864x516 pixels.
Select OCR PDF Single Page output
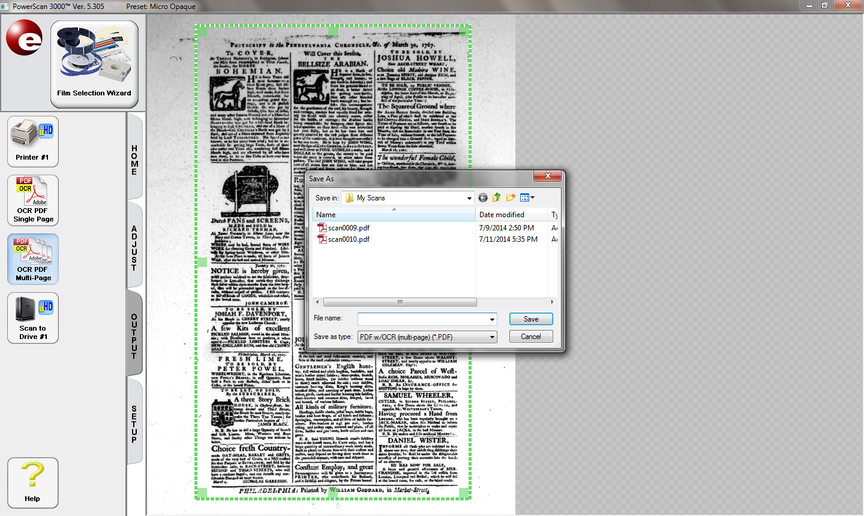click(x=33, y=199)
